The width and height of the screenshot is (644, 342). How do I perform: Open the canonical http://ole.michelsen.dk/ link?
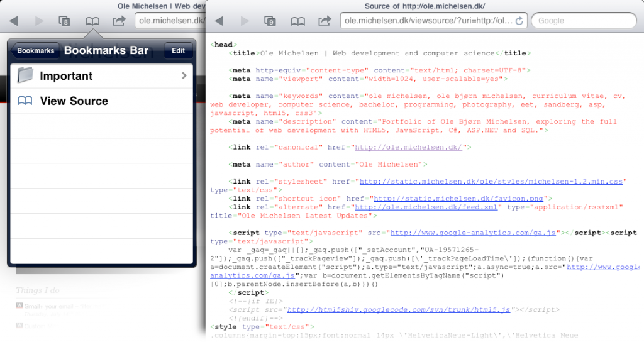pos(409,147)
